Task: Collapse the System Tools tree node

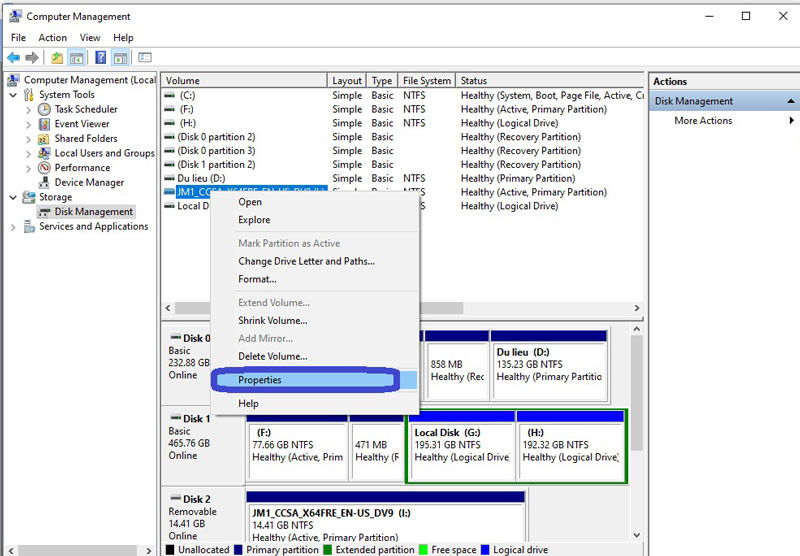Action: [13, 95]
